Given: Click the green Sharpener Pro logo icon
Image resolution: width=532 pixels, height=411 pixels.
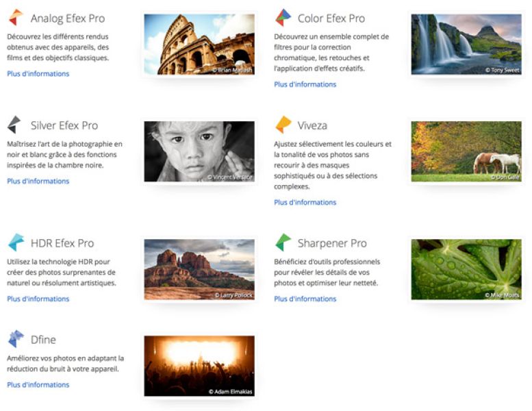Looking at the screenshot, I should [x=283, y=242].
